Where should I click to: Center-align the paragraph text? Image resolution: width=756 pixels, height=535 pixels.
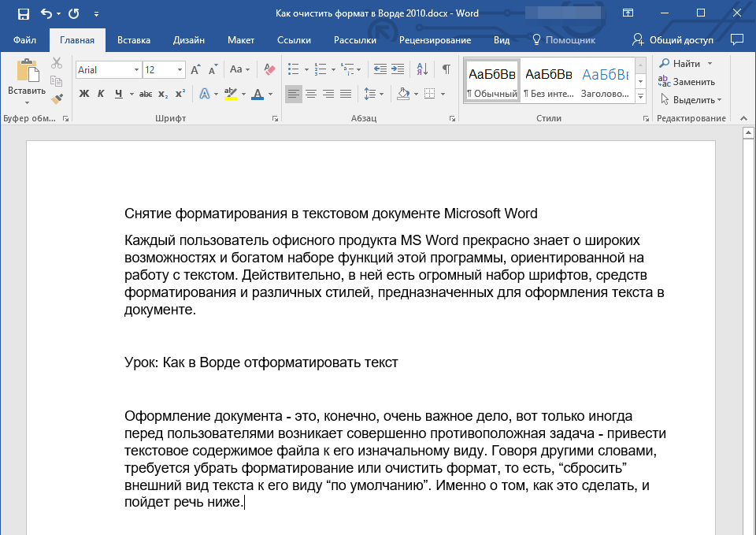311,95
